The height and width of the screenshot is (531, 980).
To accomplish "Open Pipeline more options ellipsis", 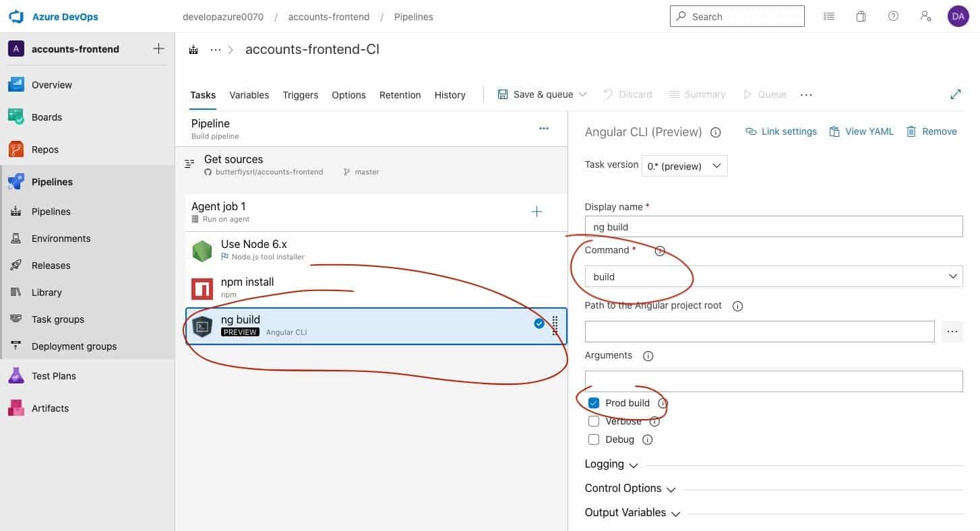I will coord(544,128).
